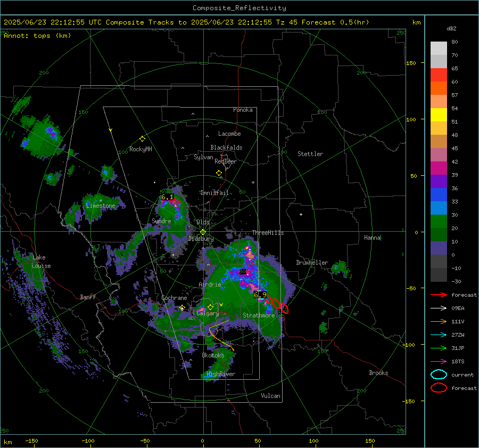
Task: Click the red forecast ellipses east of Strathmore
Action: (x=276, y=304)
